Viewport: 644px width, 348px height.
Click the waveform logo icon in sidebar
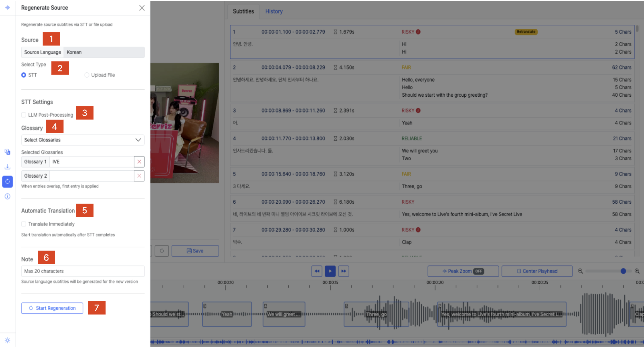[8, 8]
